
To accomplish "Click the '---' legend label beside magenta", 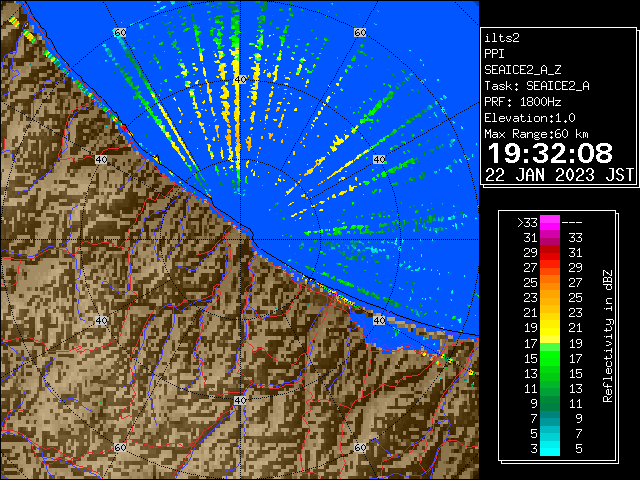I will click(572, 222).
